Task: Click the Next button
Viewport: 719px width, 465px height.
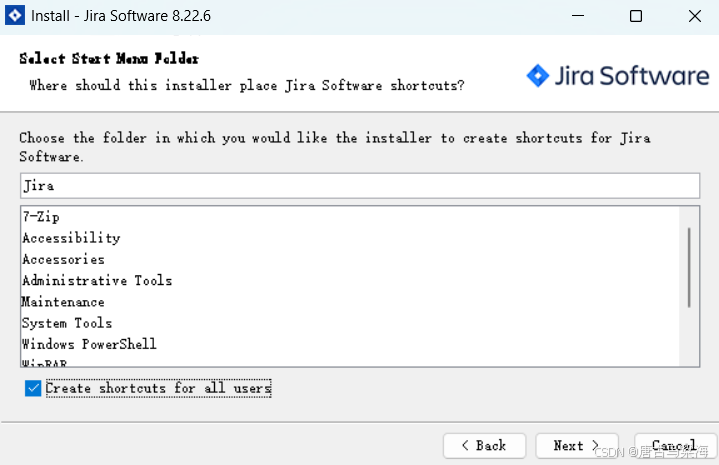Action: (577, 445)
